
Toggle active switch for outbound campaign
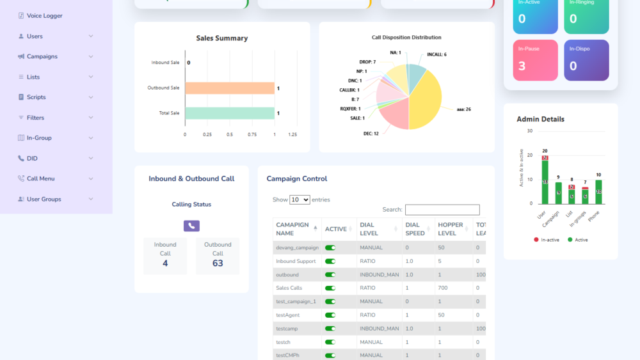click(x=330, y=275)
